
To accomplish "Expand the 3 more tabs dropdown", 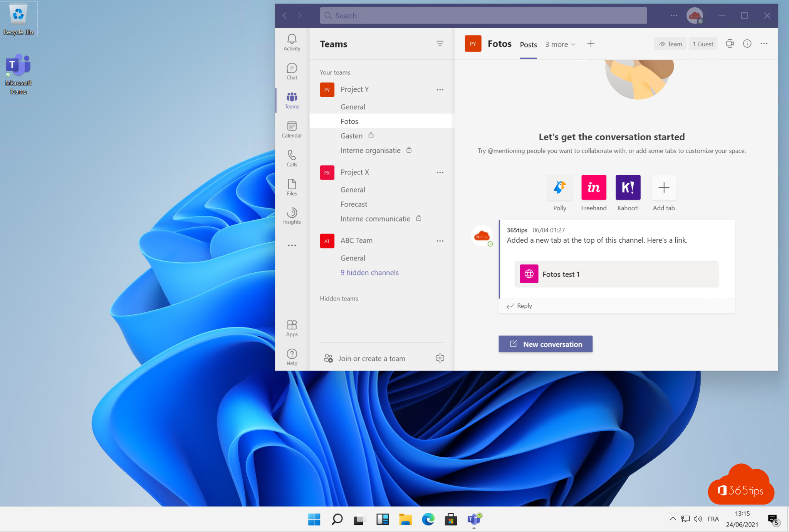I will point(560,44).
